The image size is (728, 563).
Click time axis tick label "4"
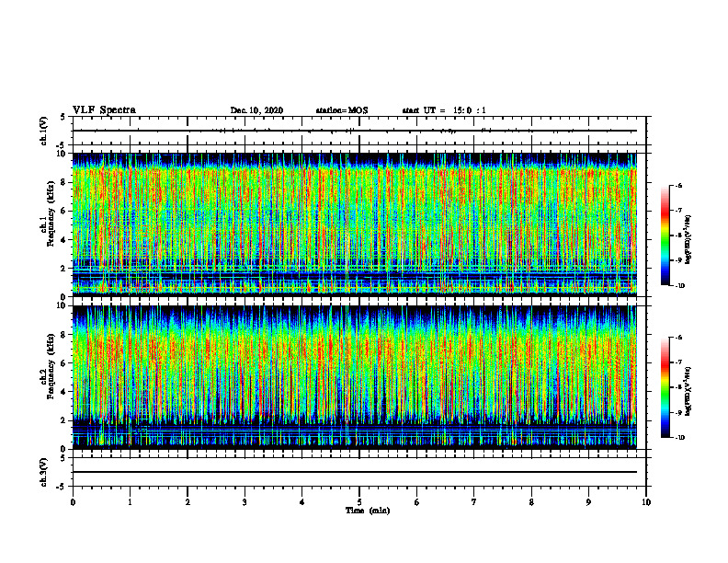click(302, 502)
